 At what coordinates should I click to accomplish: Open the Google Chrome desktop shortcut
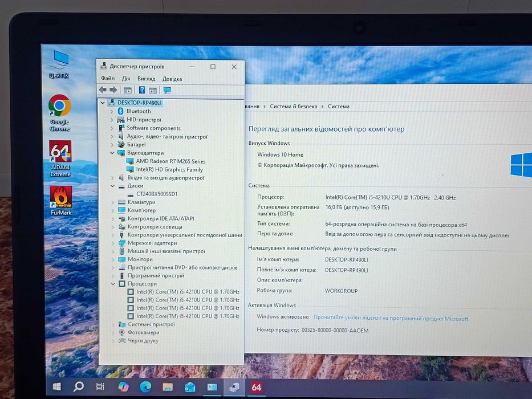pyautogui.click(x=60, y=113)
